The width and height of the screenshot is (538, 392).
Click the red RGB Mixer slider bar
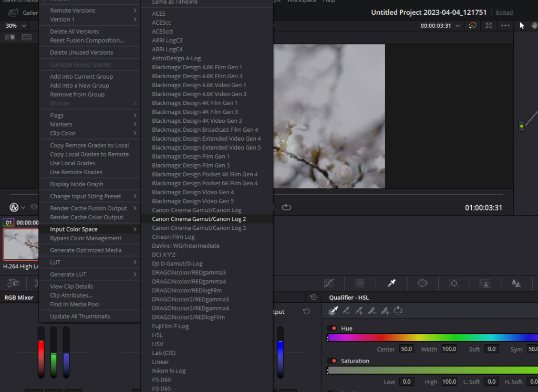point(41,352)
